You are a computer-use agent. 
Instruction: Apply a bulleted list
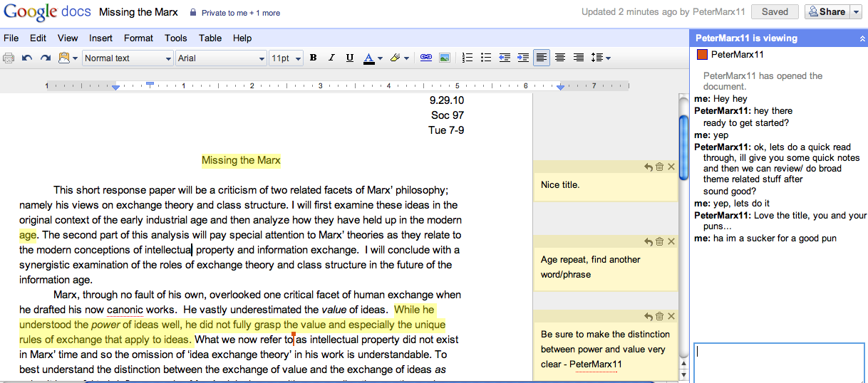click(x=486, y=58)
